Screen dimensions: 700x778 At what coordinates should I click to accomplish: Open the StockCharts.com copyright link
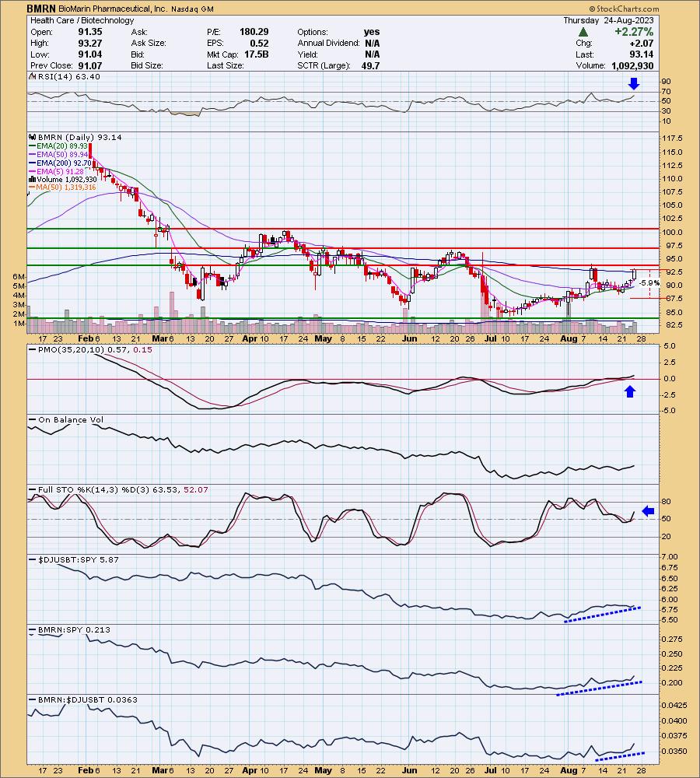tap(624, 9)
